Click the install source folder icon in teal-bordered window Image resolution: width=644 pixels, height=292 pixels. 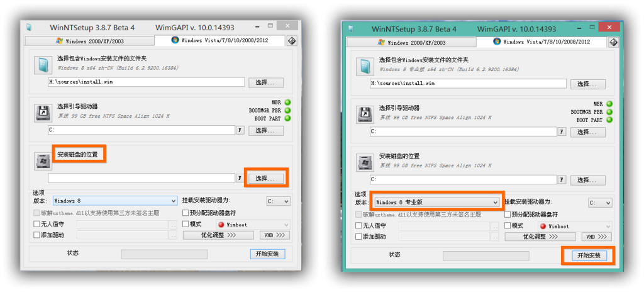(364, 66)
